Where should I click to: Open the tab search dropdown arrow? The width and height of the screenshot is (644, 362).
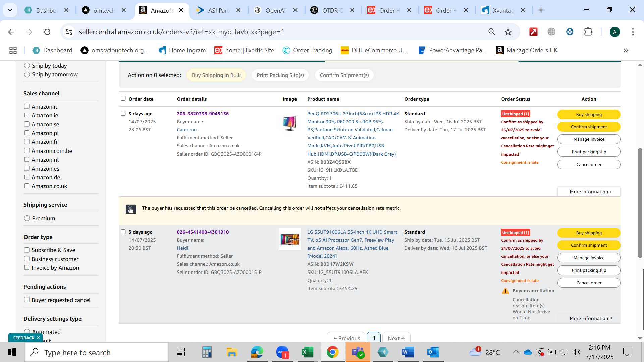10,10
